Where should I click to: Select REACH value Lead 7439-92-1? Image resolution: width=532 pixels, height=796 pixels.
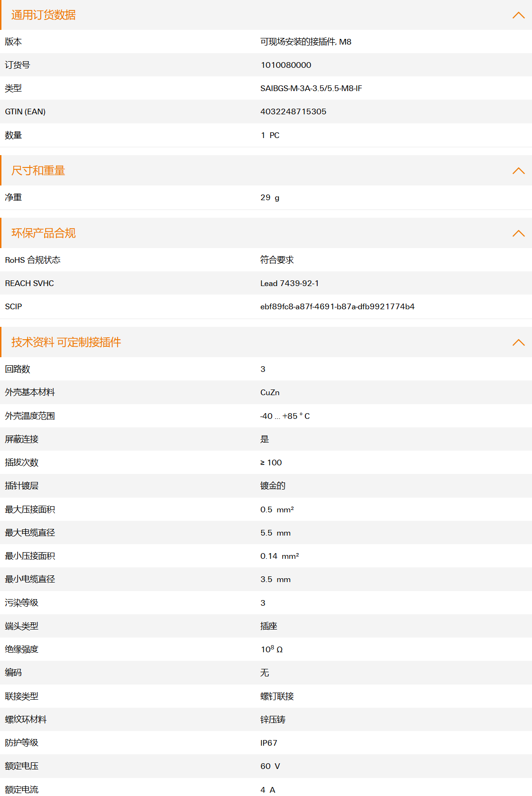coord(290,283)
